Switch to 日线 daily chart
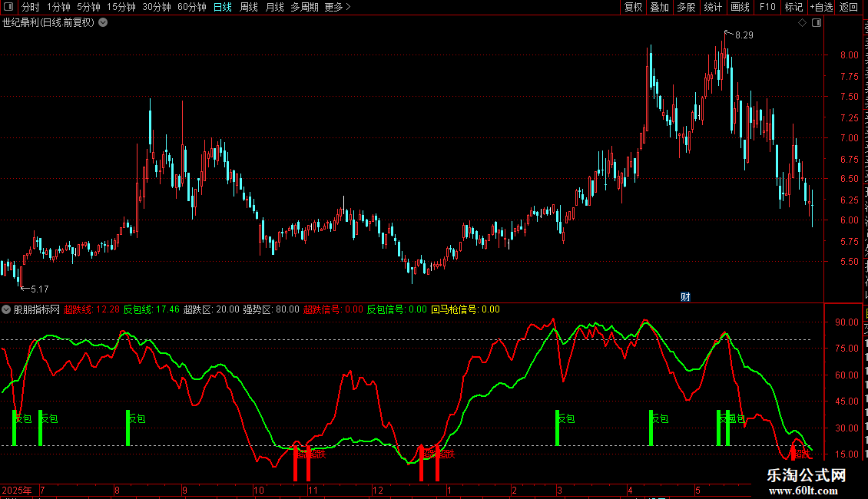 223,7
